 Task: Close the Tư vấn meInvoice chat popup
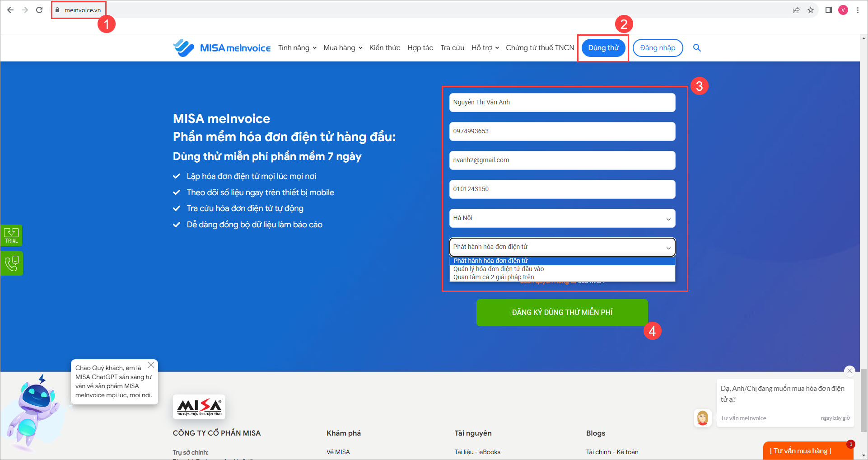click(849, 371)
